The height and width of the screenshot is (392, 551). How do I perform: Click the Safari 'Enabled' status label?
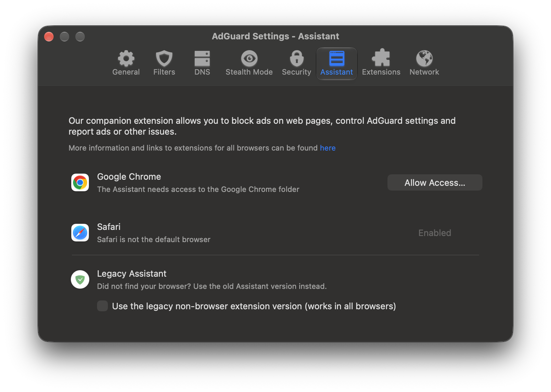click(435, 233)
